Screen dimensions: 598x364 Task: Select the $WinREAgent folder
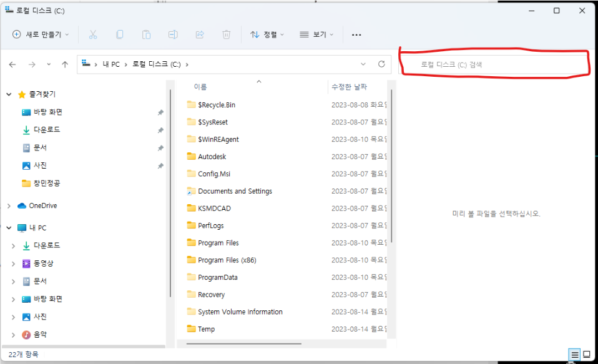coord(213,139)
